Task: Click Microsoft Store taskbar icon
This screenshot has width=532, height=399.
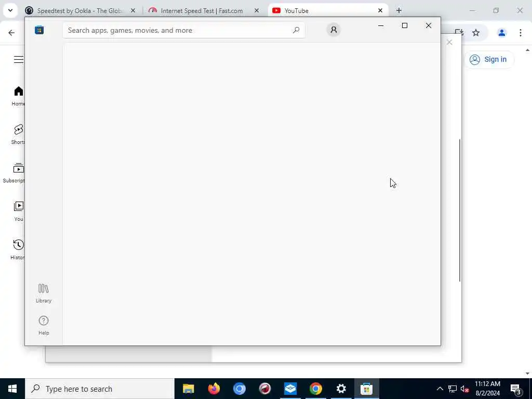Action: click(x=366, y=389)
